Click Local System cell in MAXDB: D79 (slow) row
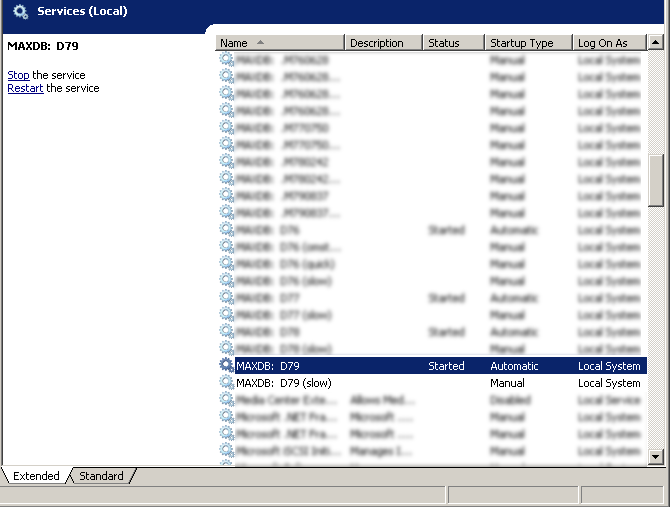 [609, 383]
